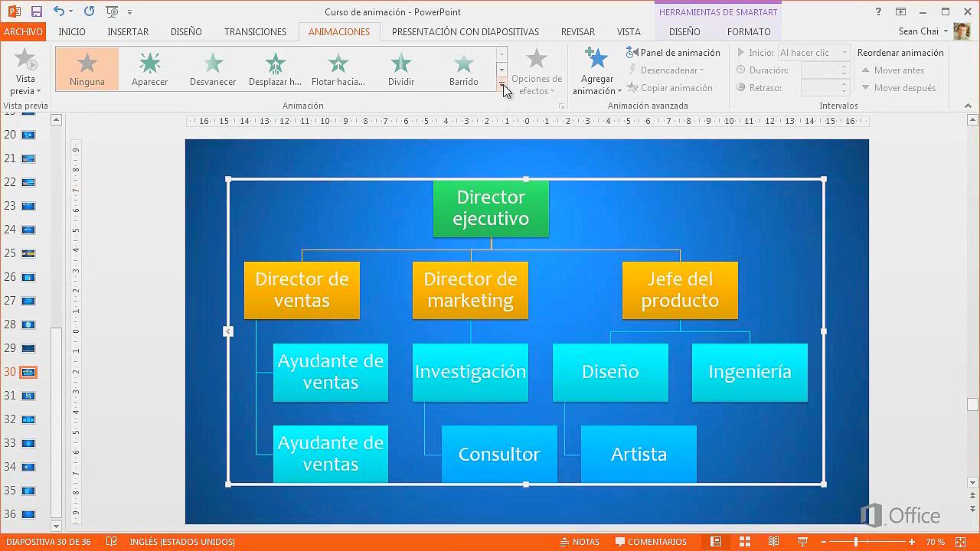Open Opciones de efectos dropdown
This screenshot has width=980, height=551.
click(537, 70)
